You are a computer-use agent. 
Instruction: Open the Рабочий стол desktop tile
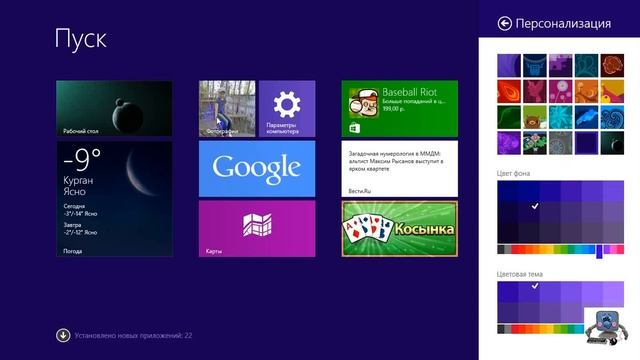114,109
